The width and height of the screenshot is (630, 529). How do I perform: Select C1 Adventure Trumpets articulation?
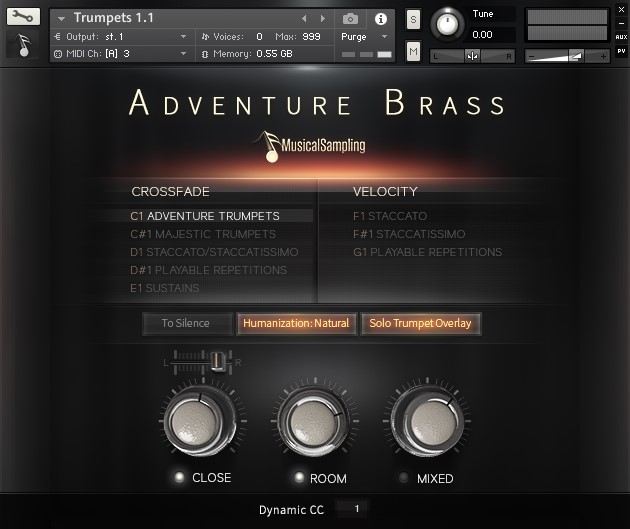205,216
